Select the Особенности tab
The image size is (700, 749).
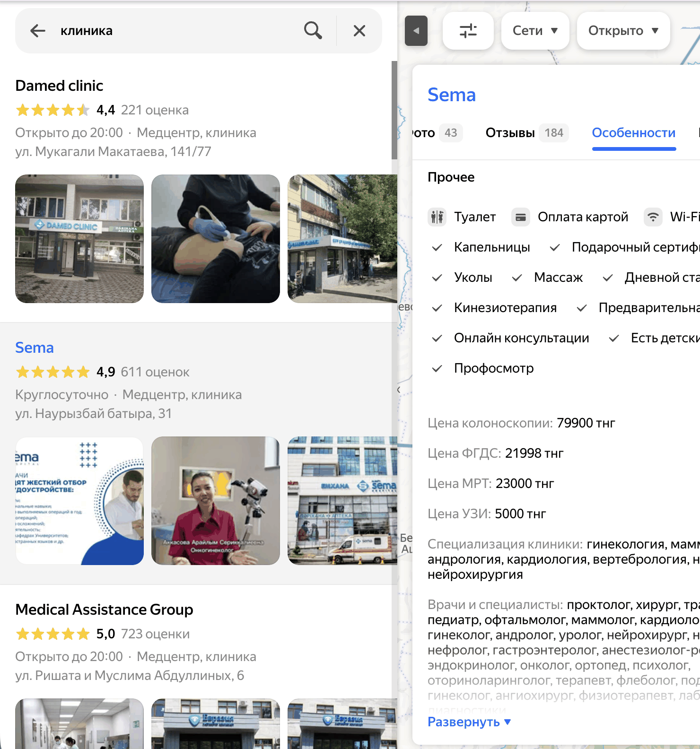(x=634, y=133)
